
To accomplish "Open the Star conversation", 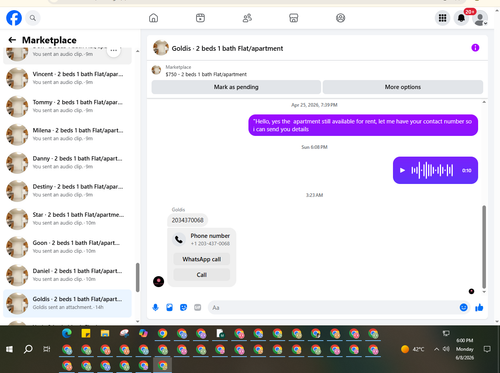I will (67, 219).
